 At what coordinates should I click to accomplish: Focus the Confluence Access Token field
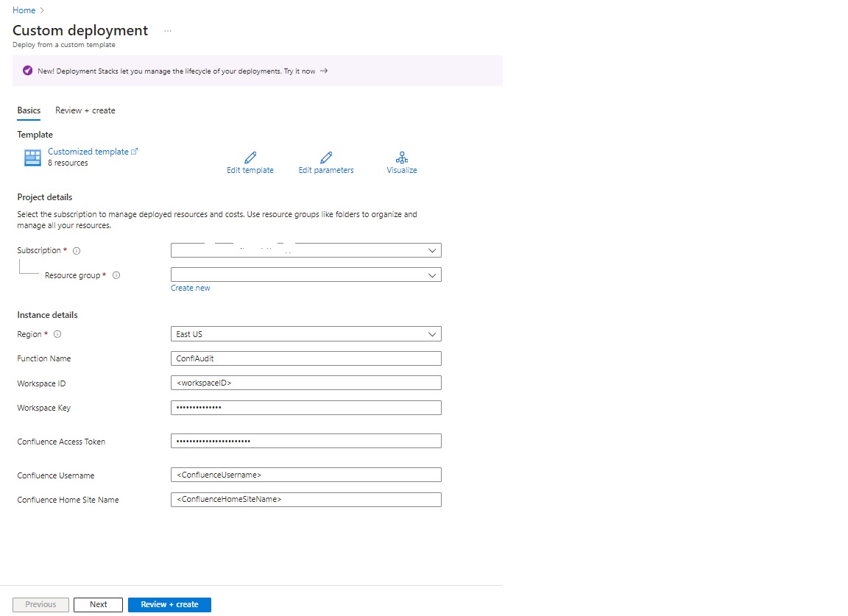click(306, 441)
